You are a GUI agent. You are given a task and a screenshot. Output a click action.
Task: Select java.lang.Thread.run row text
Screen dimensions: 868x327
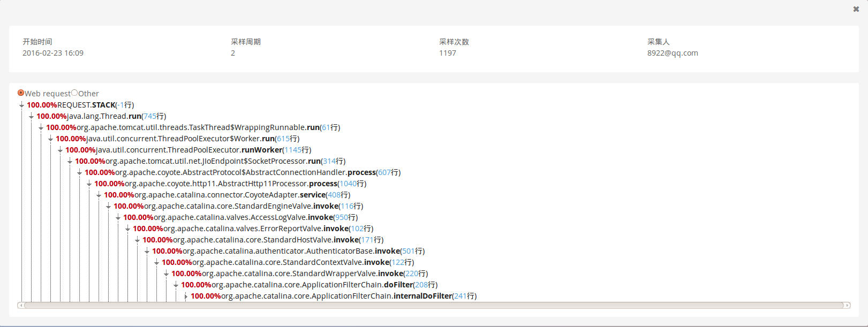[101, 116]
